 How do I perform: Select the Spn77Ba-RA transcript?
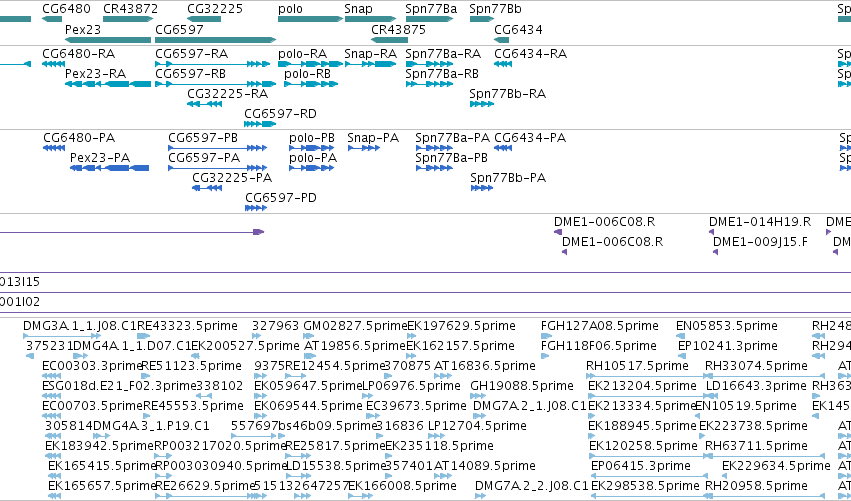point(429,64)
